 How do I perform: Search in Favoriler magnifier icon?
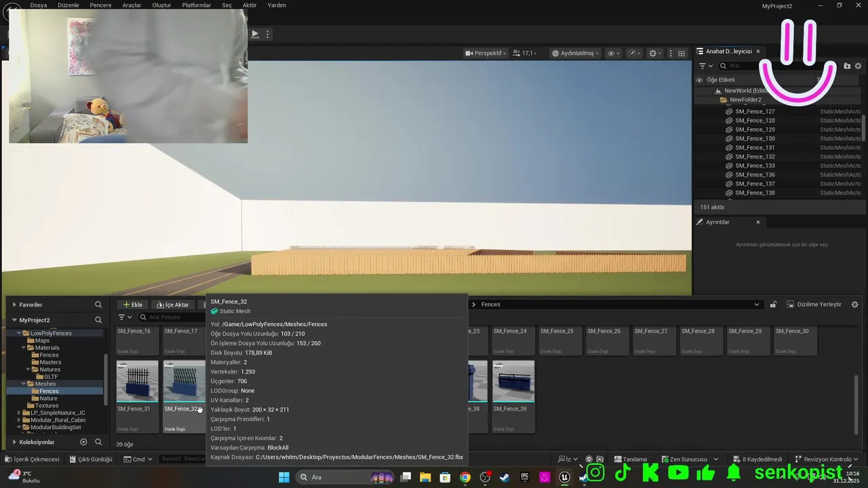(x=98, y=305)
